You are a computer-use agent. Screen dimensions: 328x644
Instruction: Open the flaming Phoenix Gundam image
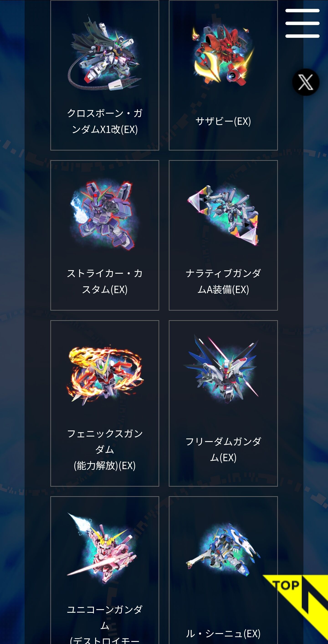105,375
